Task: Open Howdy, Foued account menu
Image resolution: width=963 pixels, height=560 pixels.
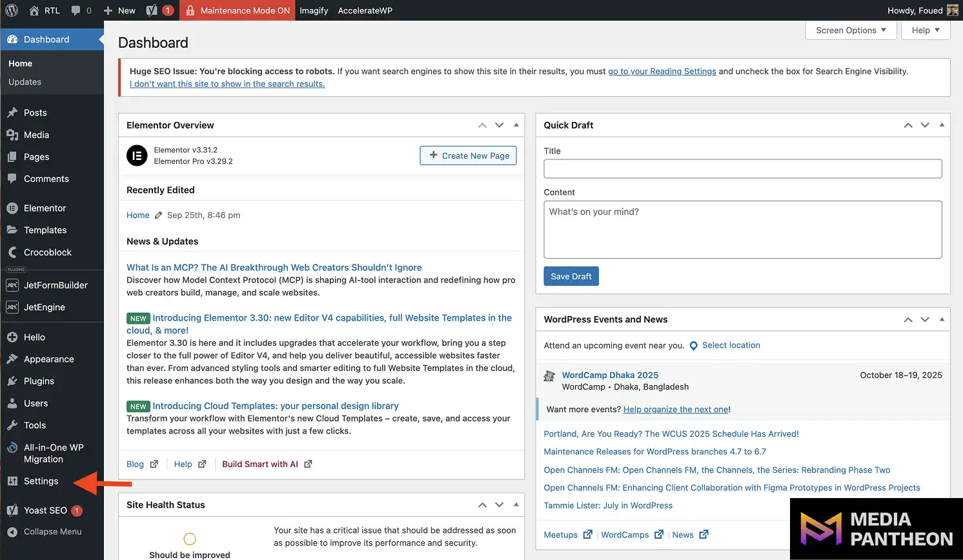Action: coord(922,10)
